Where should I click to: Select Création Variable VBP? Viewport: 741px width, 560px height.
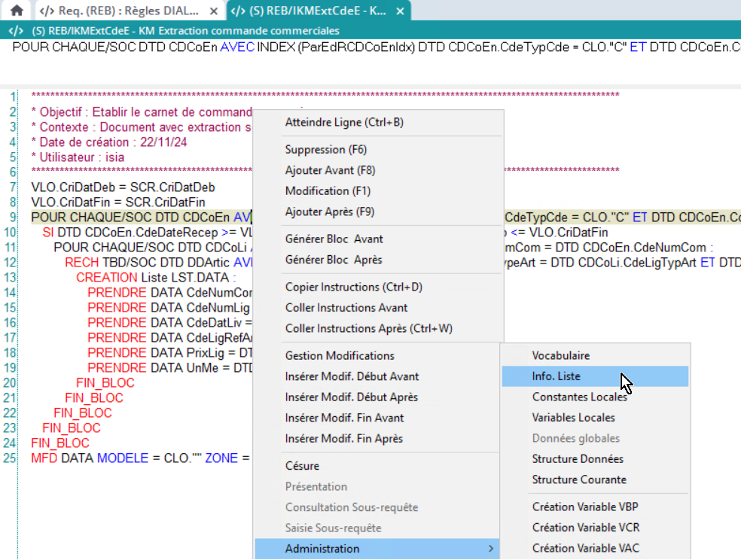click(585, 507)
